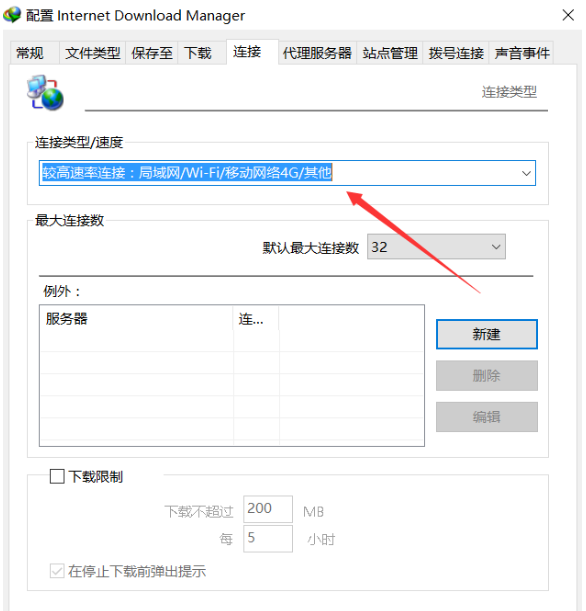Select the 站点管理 tab
The width and height of the screenshot is (586, 611).
[390, 53]
